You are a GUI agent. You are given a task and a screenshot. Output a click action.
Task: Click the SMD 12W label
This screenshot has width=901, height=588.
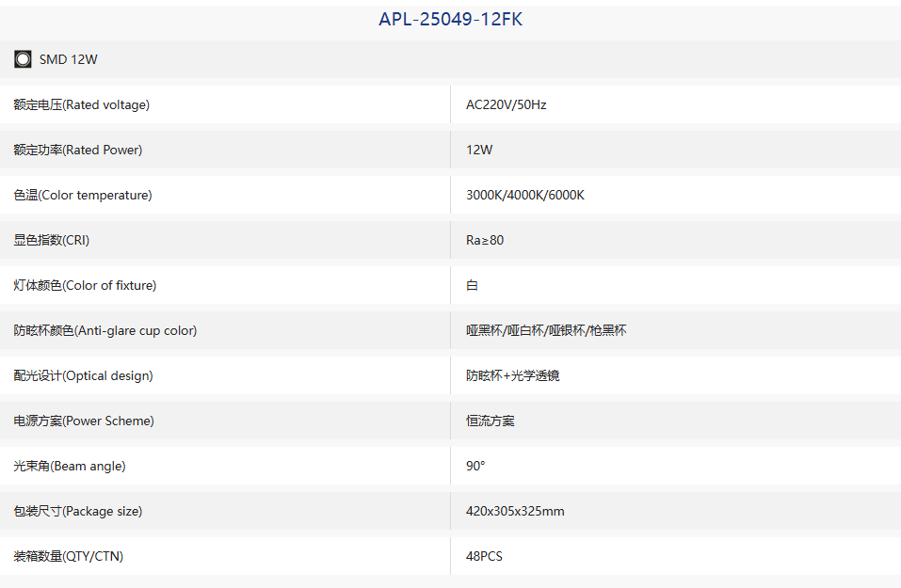(69, 59)
